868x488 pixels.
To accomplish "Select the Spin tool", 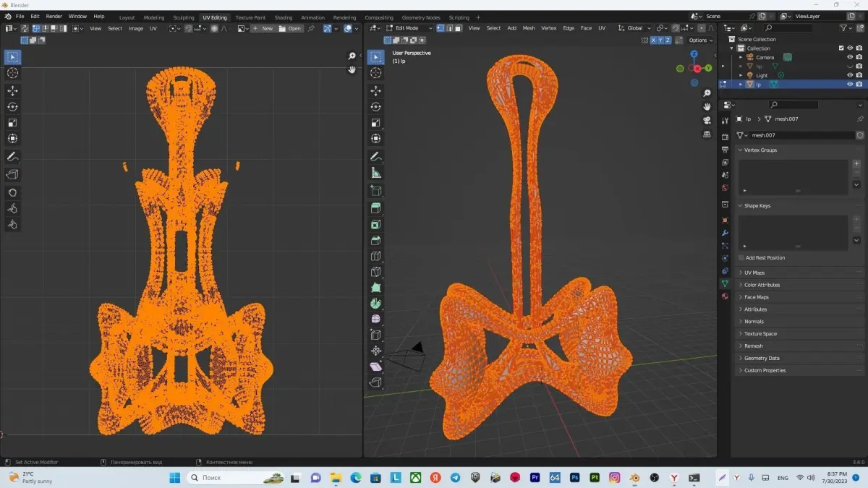I will 375,304.
